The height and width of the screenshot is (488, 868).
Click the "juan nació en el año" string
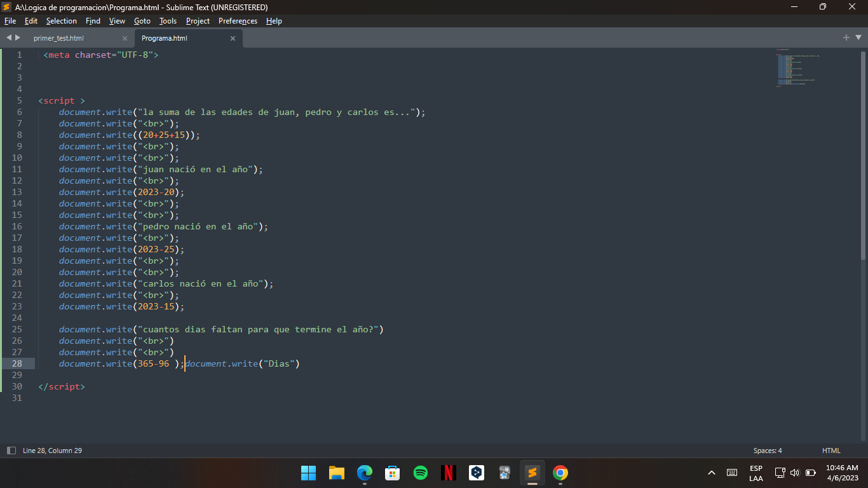[198, 169]
